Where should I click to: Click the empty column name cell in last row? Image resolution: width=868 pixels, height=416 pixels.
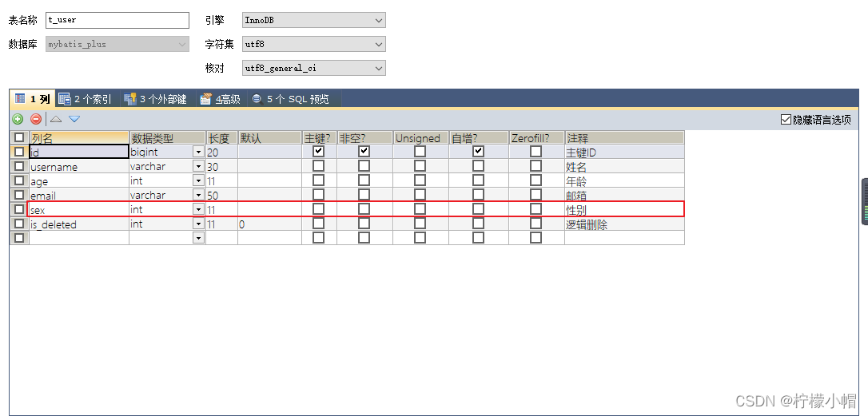click(x=79, y=238)
